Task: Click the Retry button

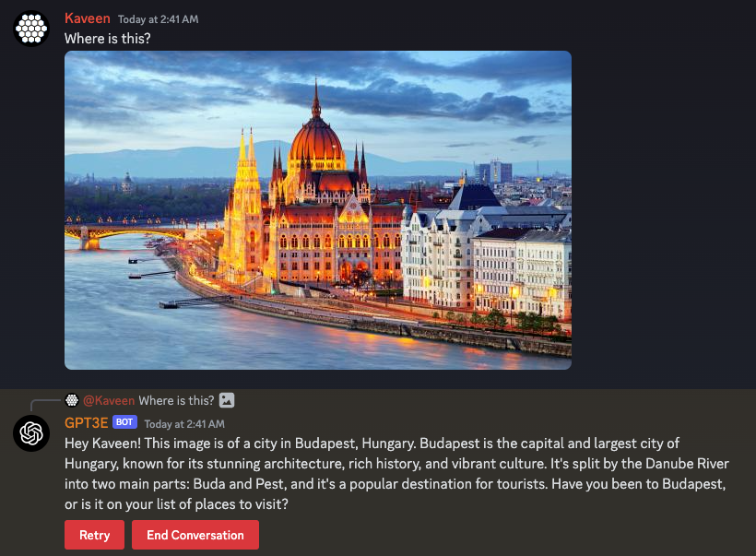Action: point(94,535)
